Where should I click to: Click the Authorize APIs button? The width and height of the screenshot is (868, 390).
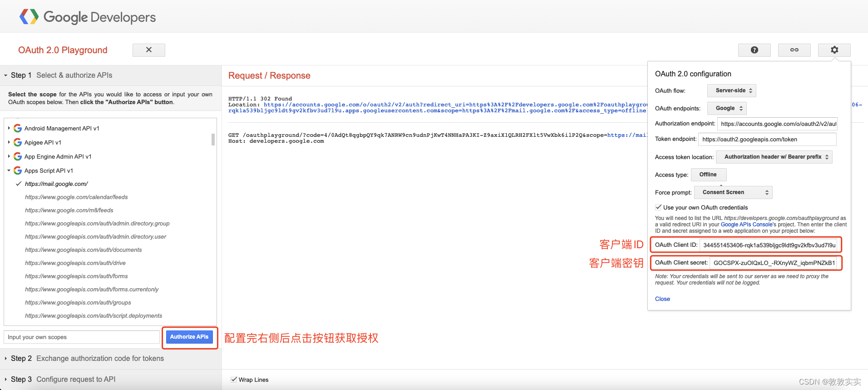(189, 337)
